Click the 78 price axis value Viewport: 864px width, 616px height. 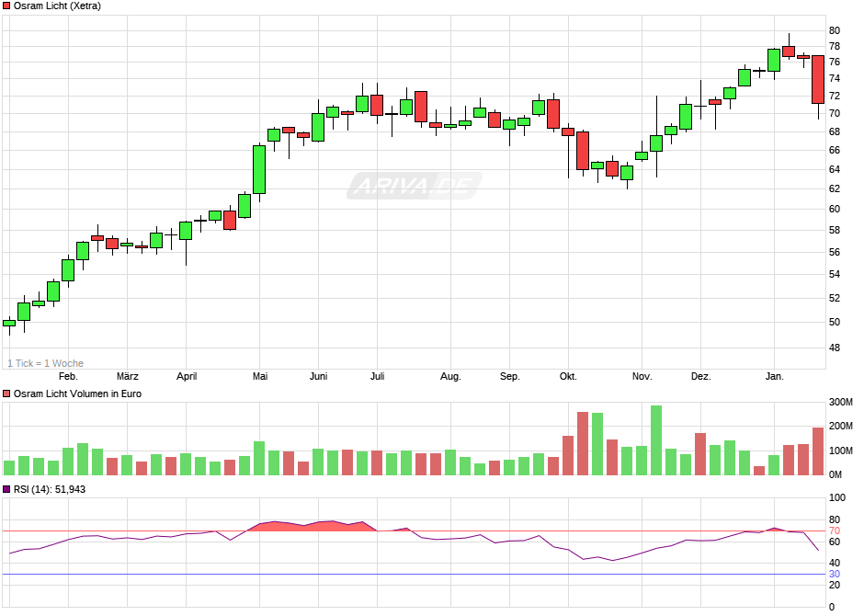coord(835,47)
